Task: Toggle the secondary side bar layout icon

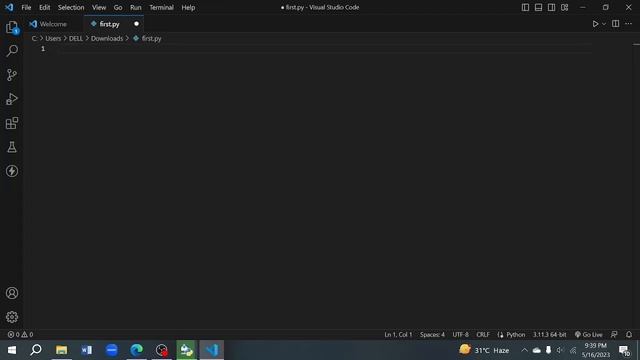Action: point(551,7)
